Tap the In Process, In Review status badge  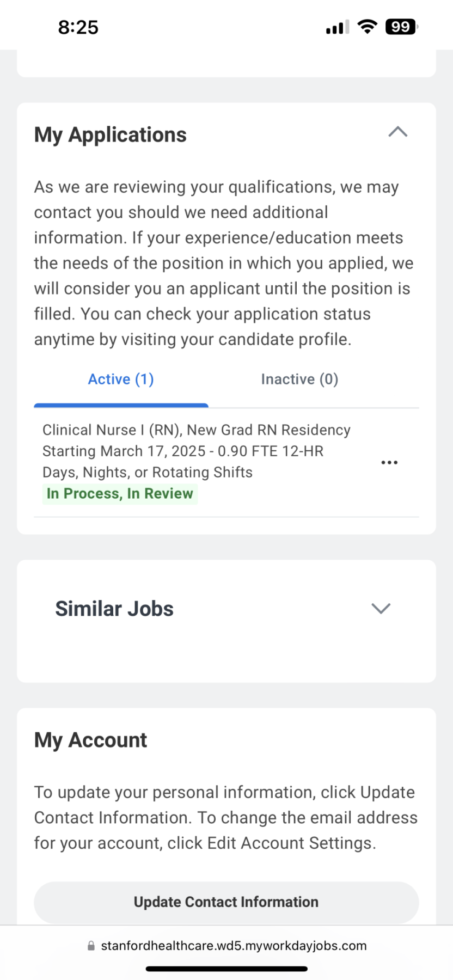click(120, 494)
